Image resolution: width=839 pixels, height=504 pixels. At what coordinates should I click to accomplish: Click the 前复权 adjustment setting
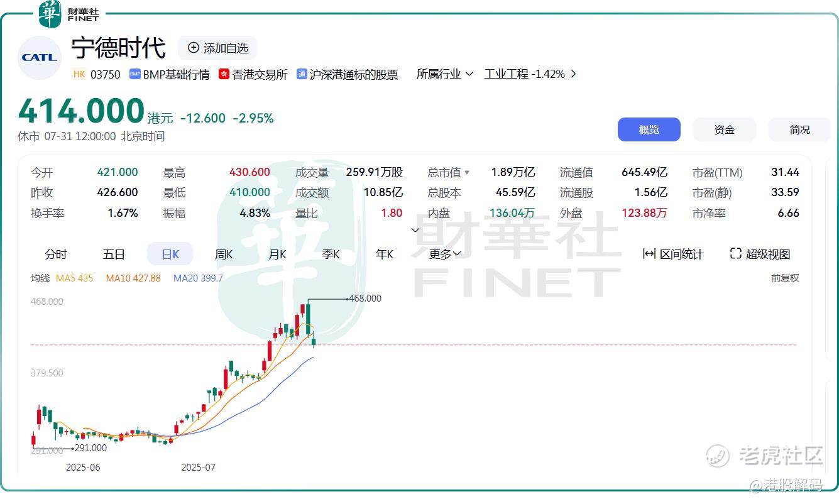point(785,278)
